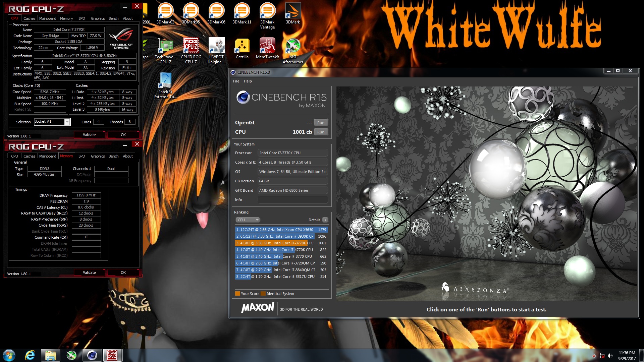Click the Republic of Gamers logo

(x=121, y=39)
